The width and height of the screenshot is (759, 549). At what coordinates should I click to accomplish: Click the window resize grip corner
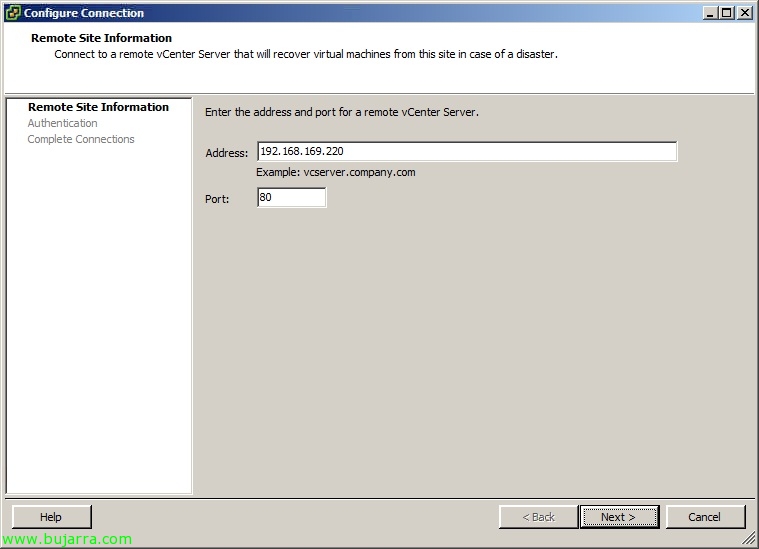(749, 538)
